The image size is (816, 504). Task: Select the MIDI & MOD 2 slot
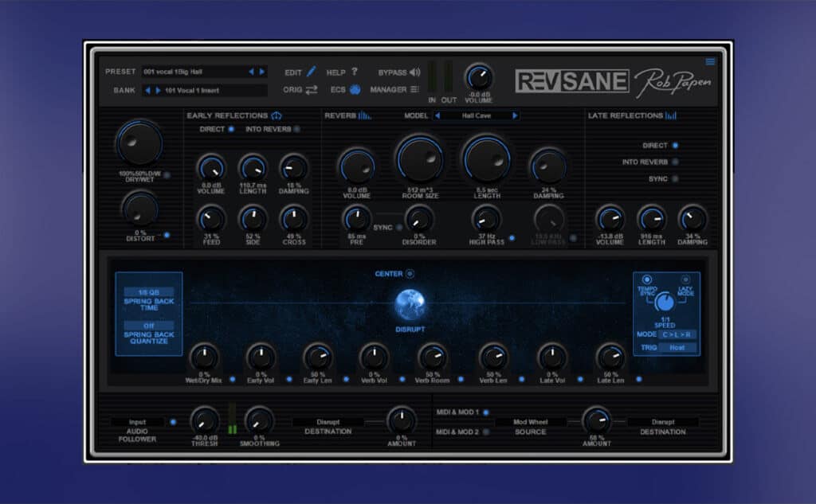(485, 432)
